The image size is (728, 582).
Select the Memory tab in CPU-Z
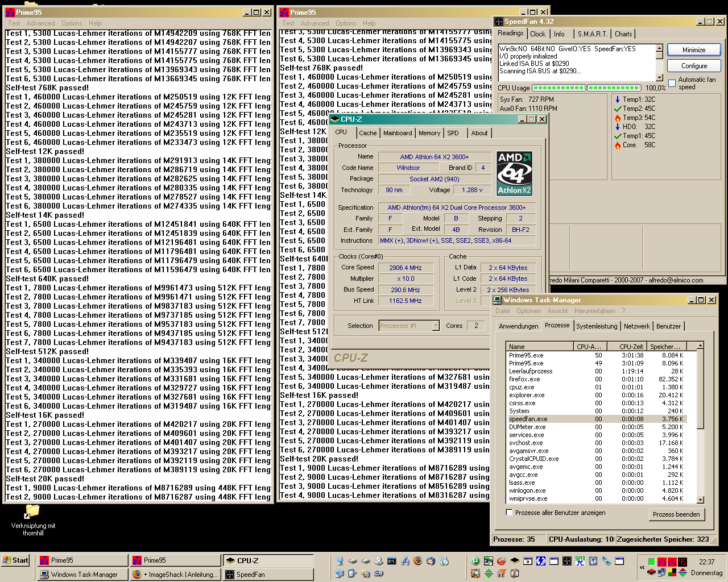pos(429,133)
